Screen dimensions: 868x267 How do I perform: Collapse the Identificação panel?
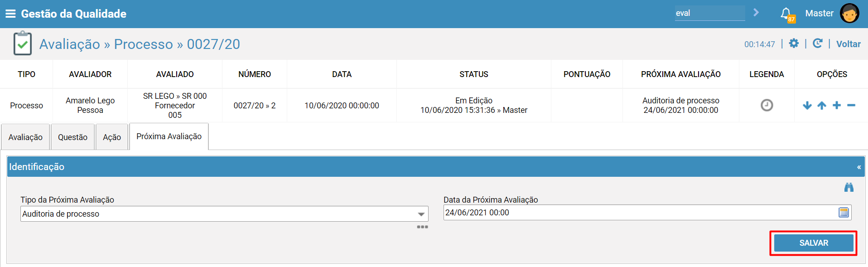[859, 167]
